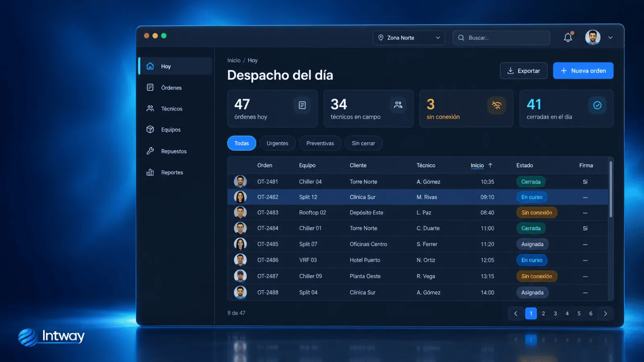Go to Hoy in the sidebar
This screenshot has width=644, height=362.
[175, 66]
